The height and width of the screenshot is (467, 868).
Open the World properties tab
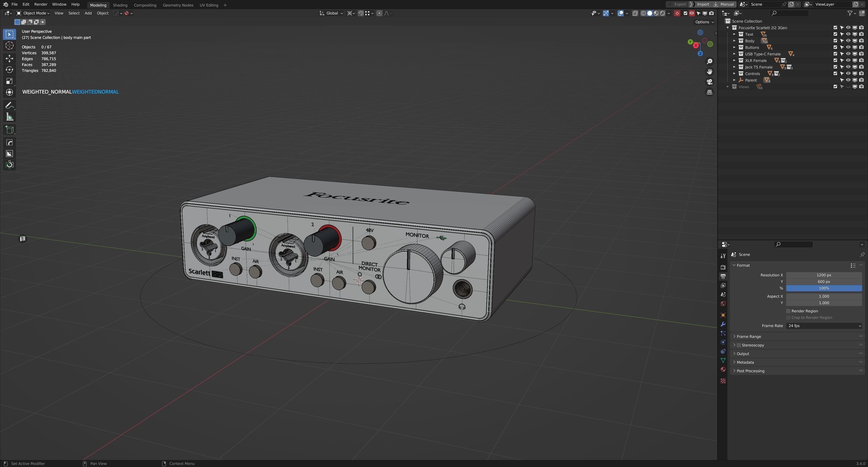click(x=723, y=304)
